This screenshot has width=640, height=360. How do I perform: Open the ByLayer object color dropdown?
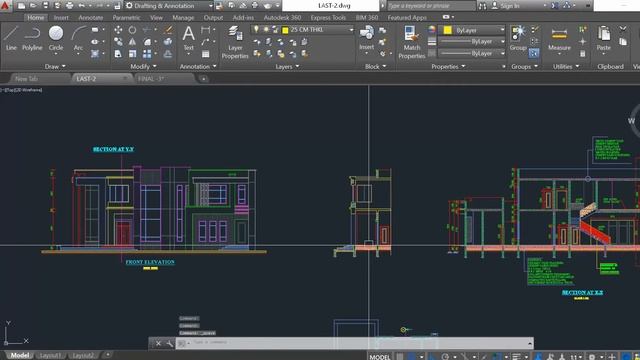pyautogui.click(x=473, y=30)
